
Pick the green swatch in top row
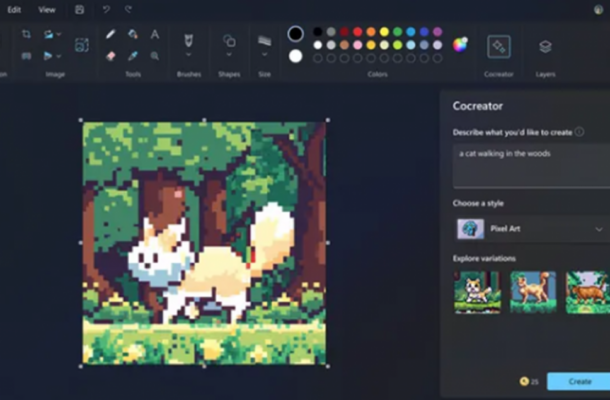tap(398, 32)
